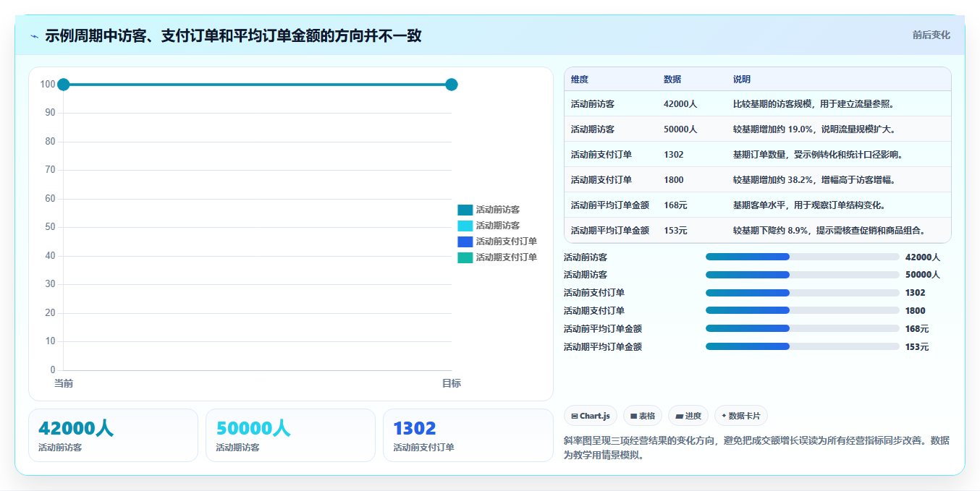Click description 较基期下降约 8.9% row text
Screen dimensions: 980x491
[x=831, y=231]
